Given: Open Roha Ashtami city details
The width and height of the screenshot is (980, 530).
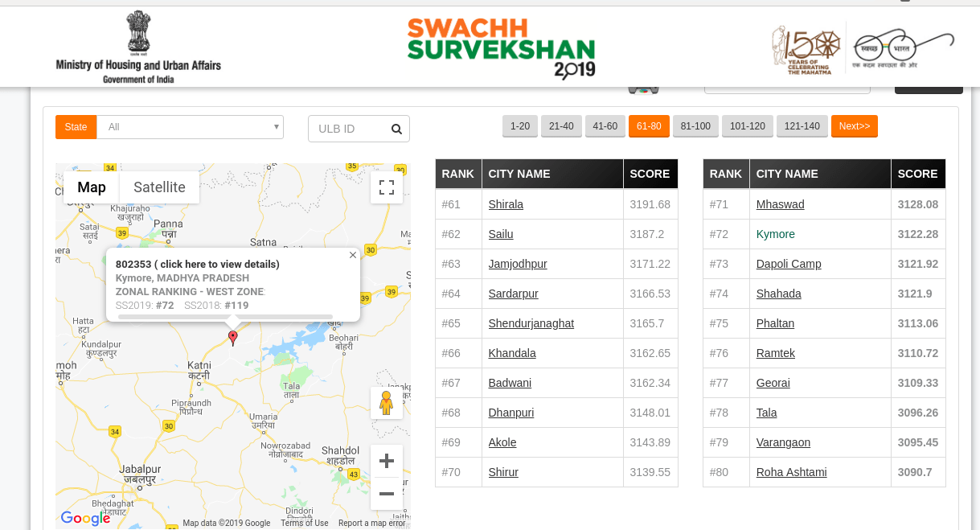Looking at the screenshot, I should click(x=791, y=472).
